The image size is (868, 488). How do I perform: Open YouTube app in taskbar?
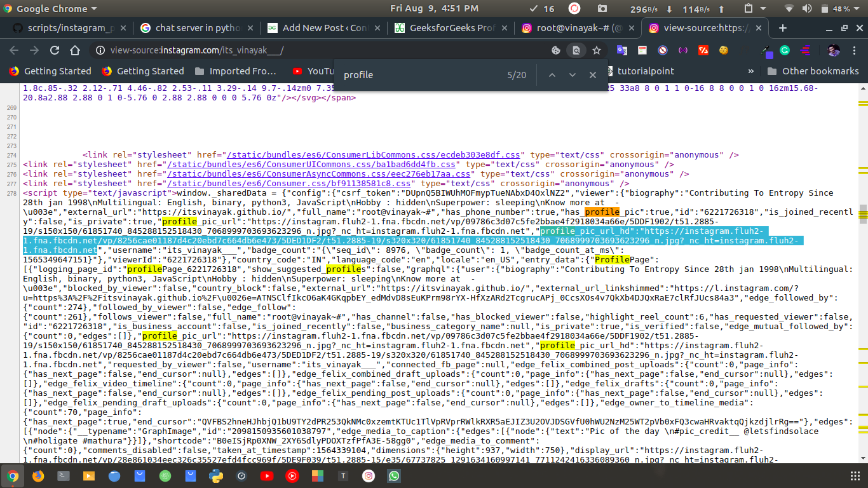[267, 475]
